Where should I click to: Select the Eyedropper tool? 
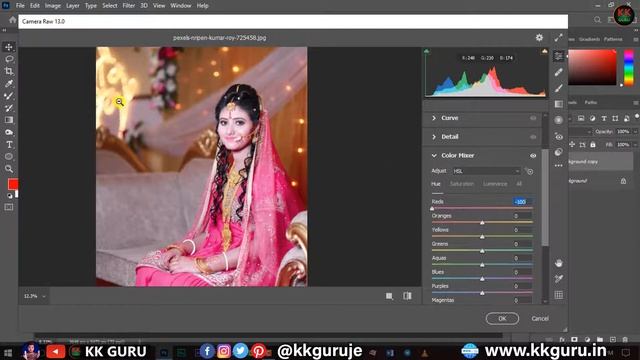coord(9,84)
